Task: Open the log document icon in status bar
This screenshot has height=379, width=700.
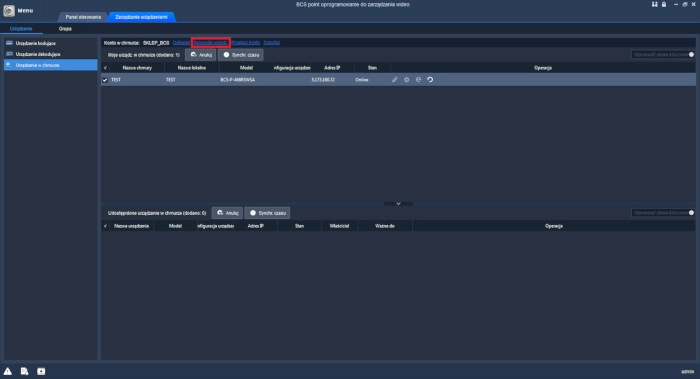Action: pos(25,371)
